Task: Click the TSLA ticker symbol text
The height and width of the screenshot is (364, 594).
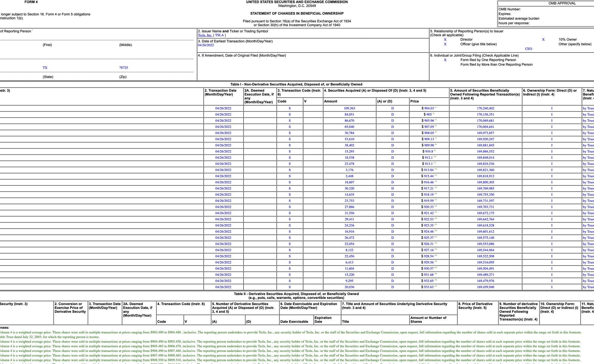Action: [220, 35]
